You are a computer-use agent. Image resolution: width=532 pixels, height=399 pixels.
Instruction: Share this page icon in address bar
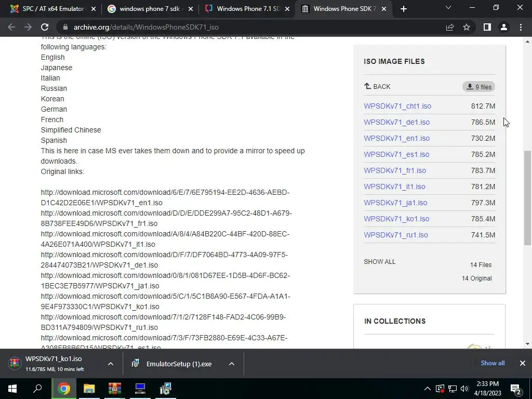[x=450, y=27]
